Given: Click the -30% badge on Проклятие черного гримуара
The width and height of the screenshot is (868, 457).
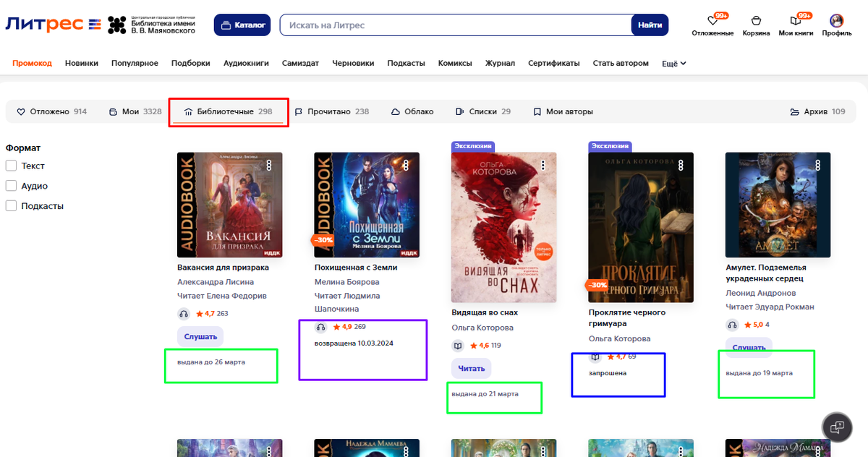Looking at the screenshot, I should 597,285.
